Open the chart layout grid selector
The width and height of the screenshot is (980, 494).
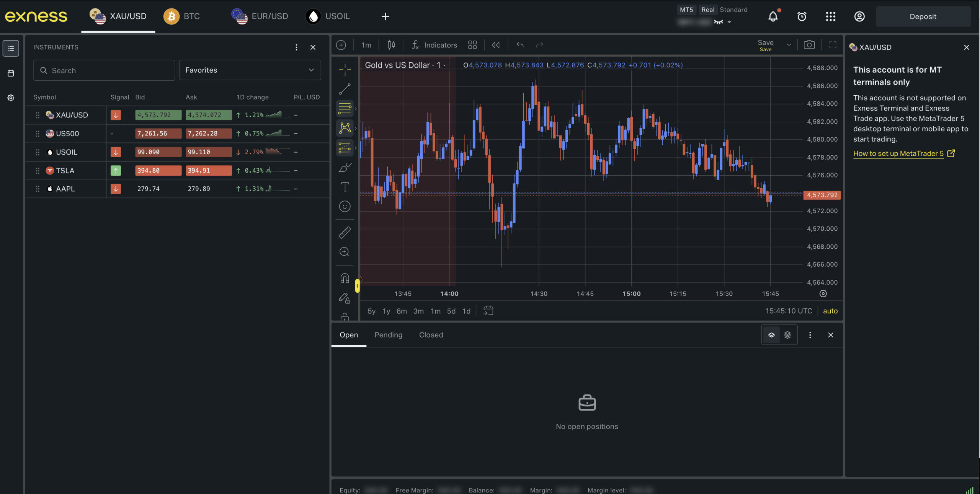click(x=472, y=45)
